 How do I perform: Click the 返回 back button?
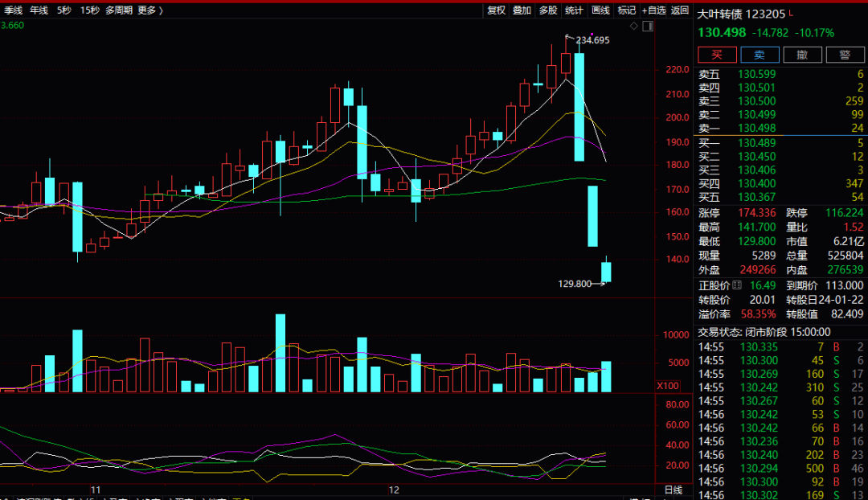(x=680, y=10)
